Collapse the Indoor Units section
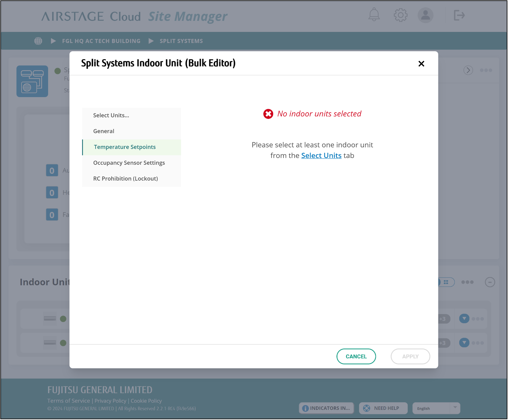508x420 pixels. coord(490,282)
